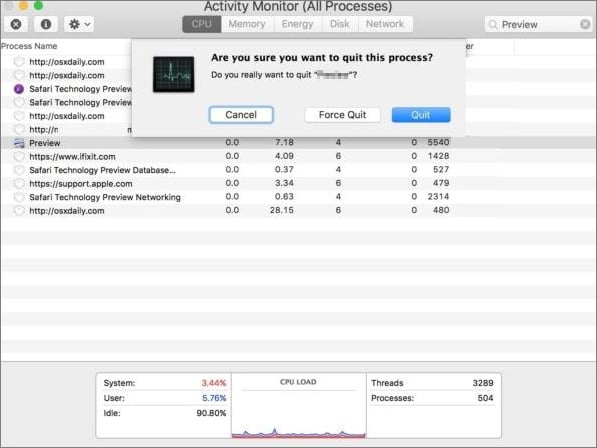Click the Preview app icon in list
The width and height of the screenshot is (597, 448).
19,143
